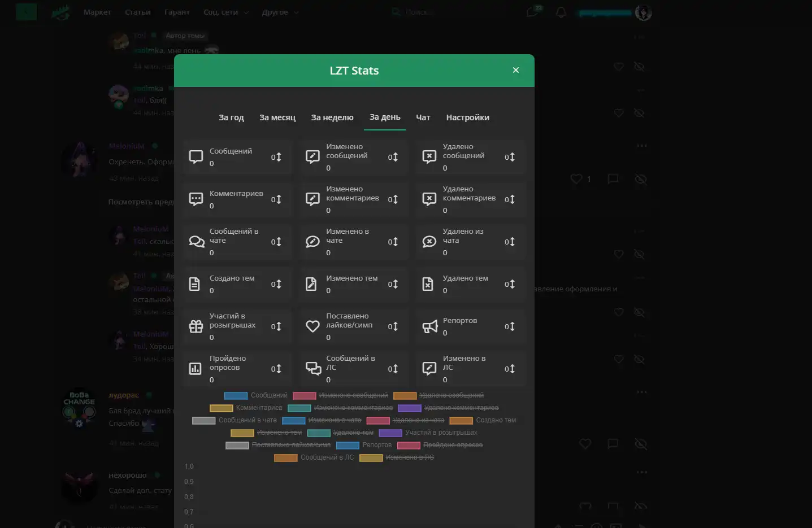The height and width of the screenshot is (528, 812).
Task: Switch to the За месяц tab
Action: [x=277, y=117]
